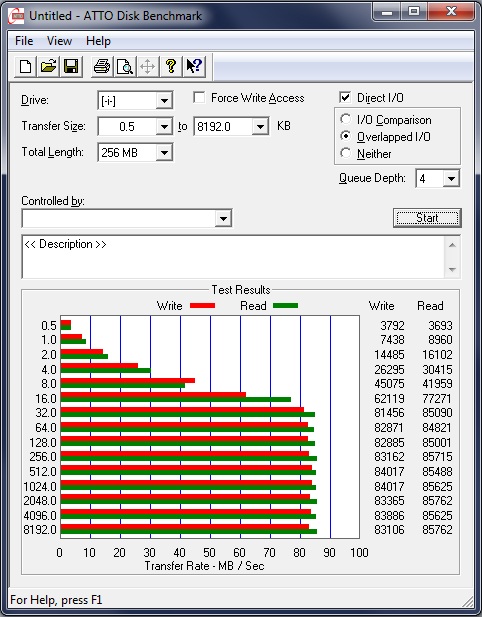This screenshot has width=482, height=617.
Task: Open the Queue Depth dropdown
Action: click(451, 179)
